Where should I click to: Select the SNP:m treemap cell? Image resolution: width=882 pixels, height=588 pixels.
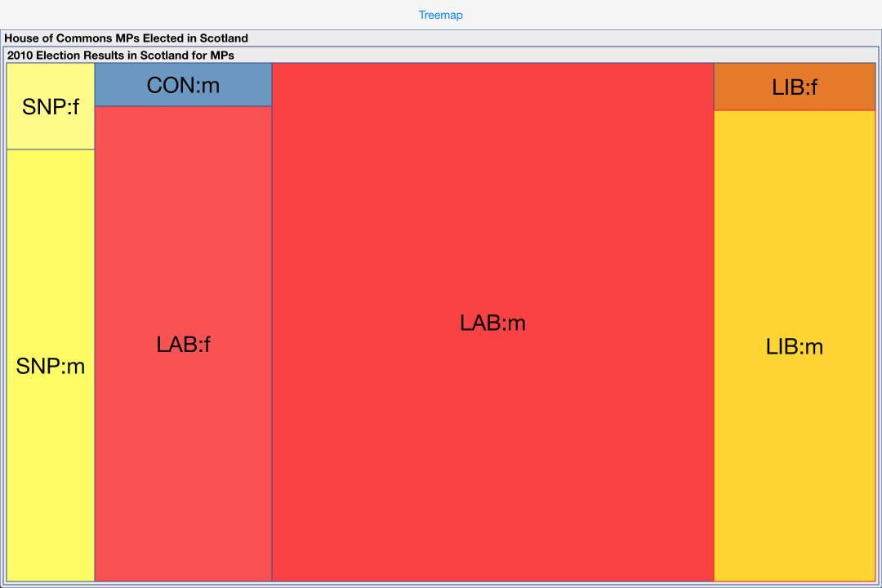(x=51, y=366)
